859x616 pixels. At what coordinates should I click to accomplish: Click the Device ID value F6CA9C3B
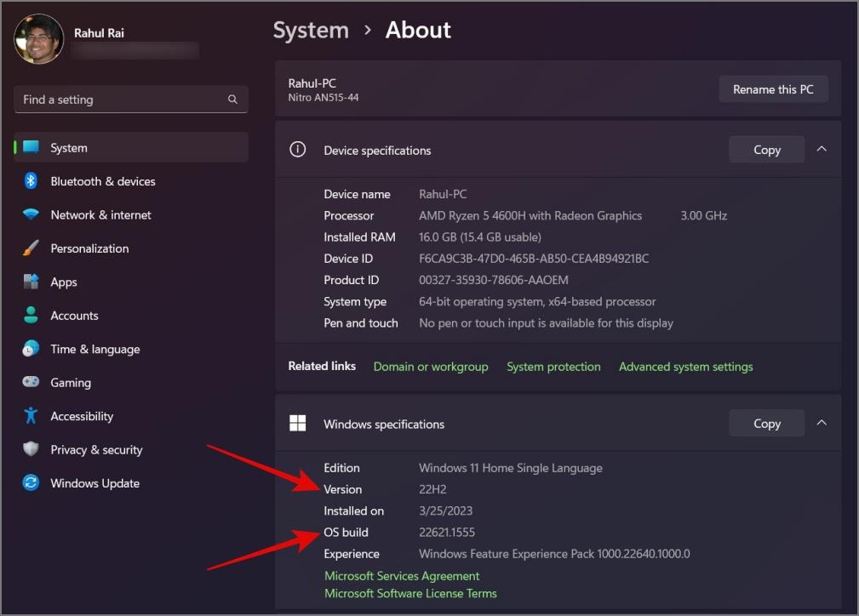coord(534,259)
